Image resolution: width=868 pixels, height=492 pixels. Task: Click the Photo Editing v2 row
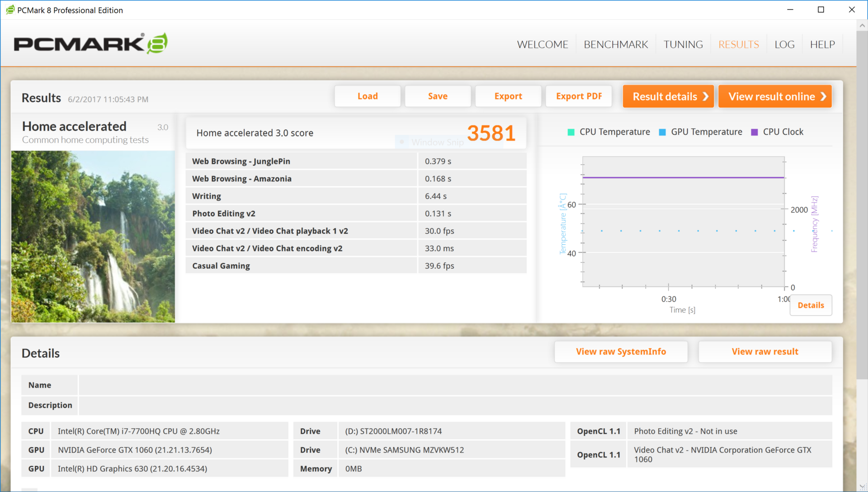point(356,213)
